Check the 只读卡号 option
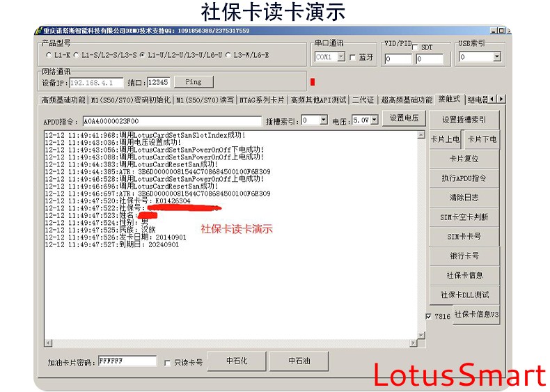This screenshot has height=392, width=550. pos(168,363)
